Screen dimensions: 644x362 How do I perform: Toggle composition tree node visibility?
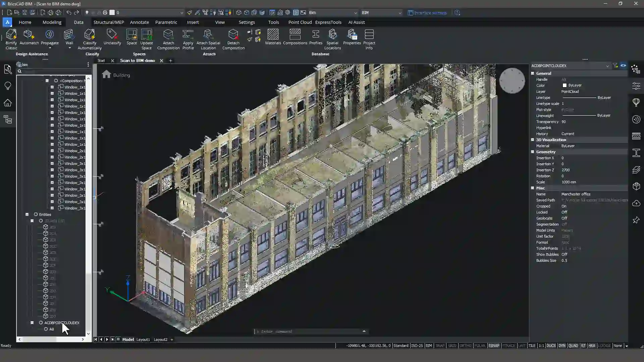[56, 80]
